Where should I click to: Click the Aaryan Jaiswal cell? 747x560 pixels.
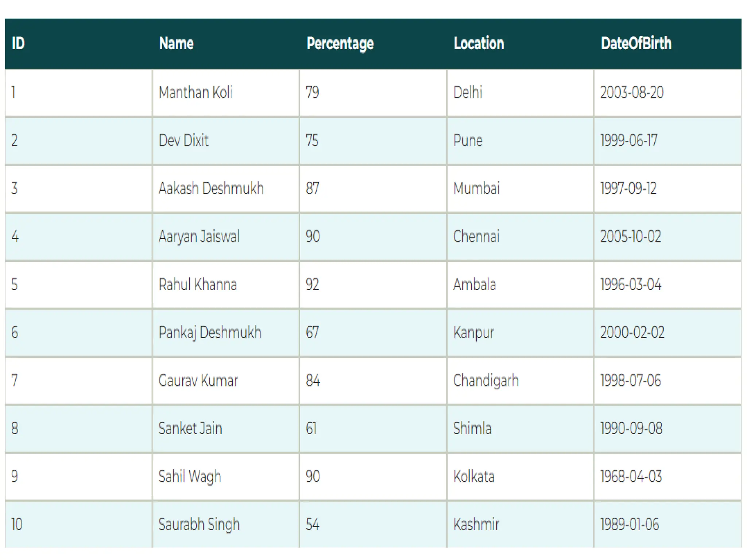[199, 237]
